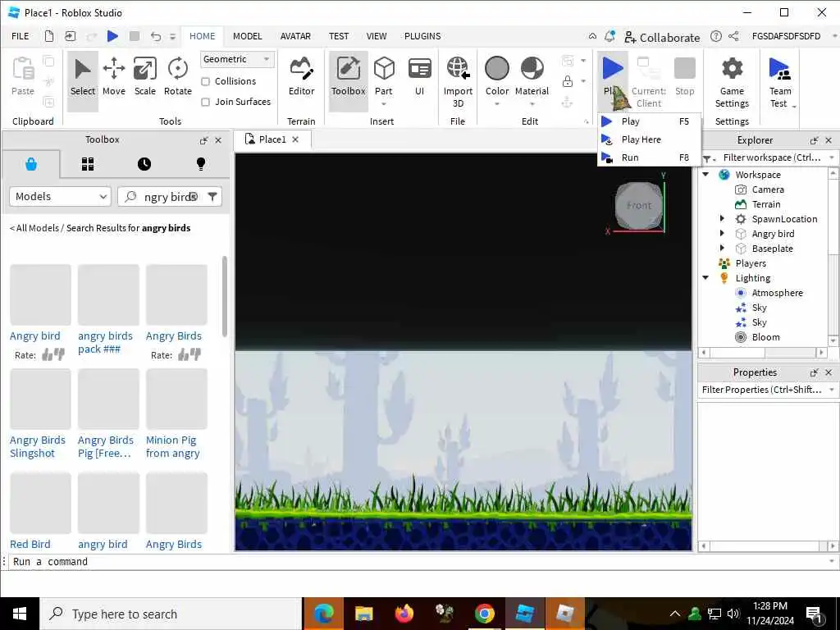
Task: Close the Place1 document tab
Action: (x=295, y=139)
